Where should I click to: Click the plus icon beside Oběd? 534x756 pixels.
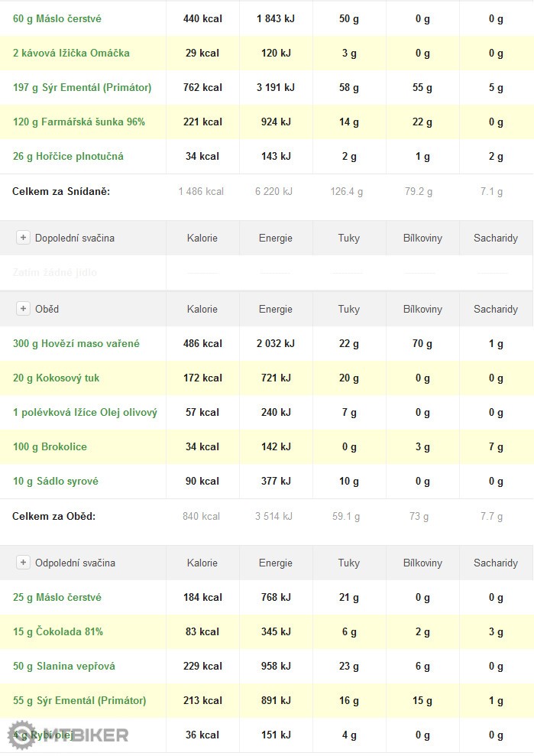click(23, 309)
